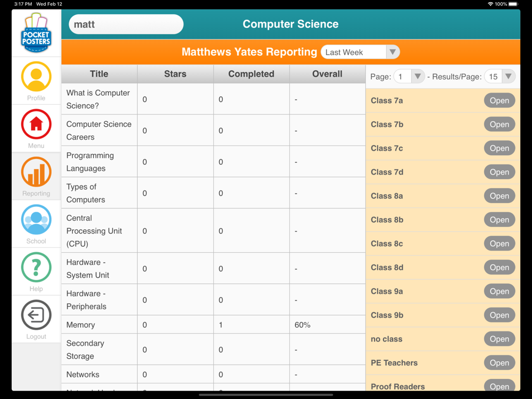
Task: Click the 'Matthews Yates Reporting' heading
Action: pyautogui.click(x=249, y=52)
